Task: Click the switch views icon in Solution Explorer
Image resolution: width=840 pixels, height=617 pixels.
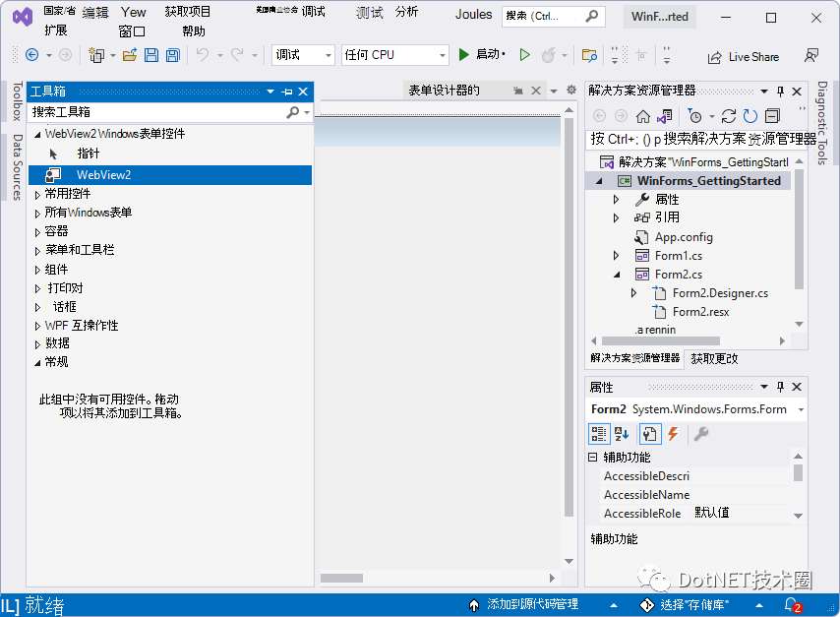Action: tap(665, 116)
